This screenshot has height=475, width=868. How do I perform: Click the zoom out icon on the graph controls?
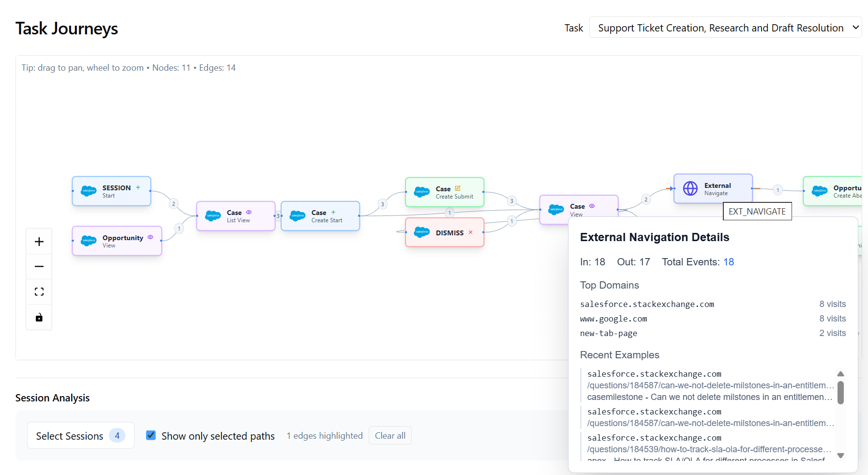tap(39, 266)
